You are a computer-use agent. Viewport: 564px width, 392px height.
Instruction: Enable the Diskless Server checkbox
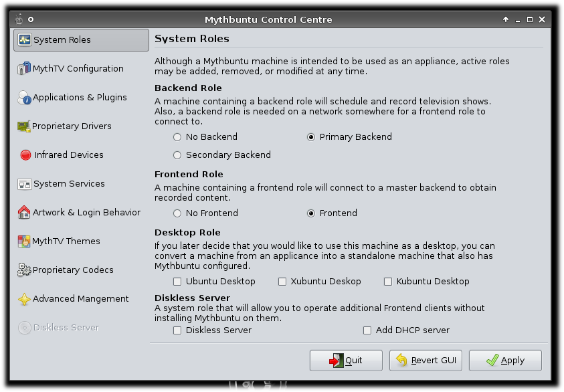tap(177, 330)
